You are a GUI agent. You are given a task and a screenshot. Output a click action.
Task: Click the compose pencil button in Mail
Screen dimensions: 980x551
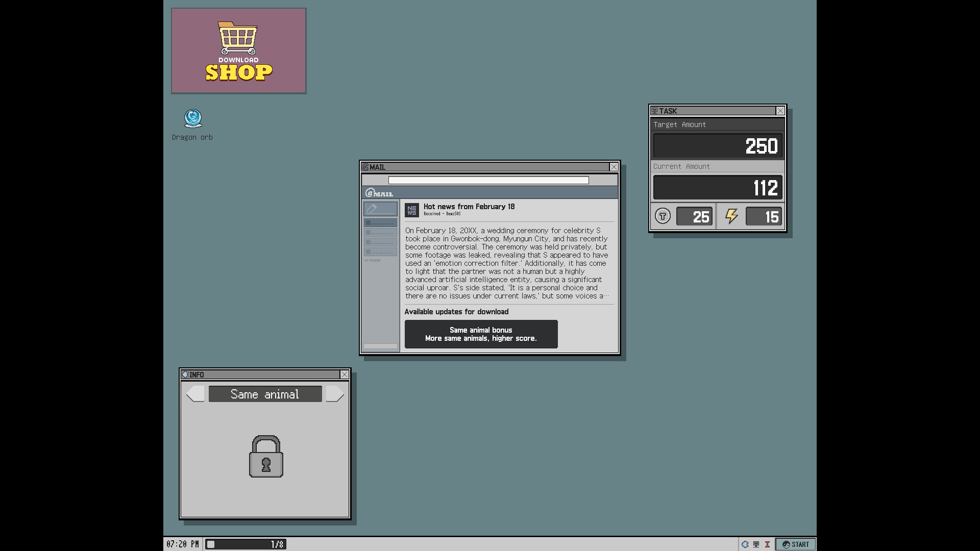coord(380,209)
